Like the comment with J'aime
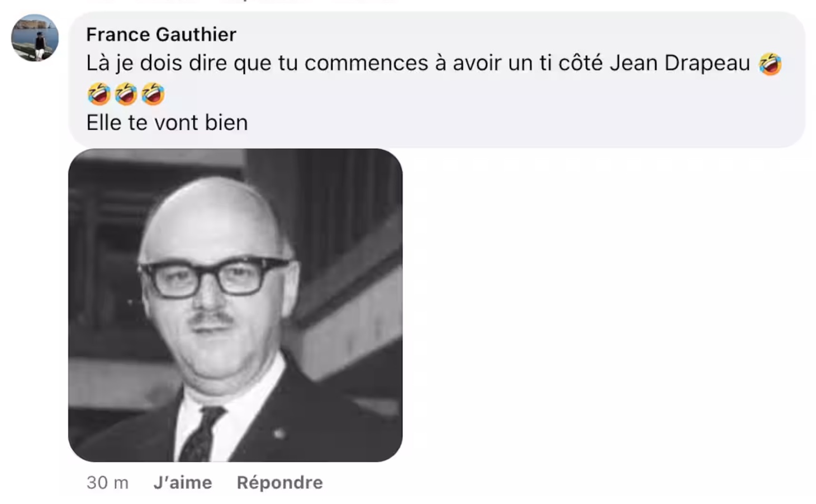The image size is (816, 504). [183, 482]
